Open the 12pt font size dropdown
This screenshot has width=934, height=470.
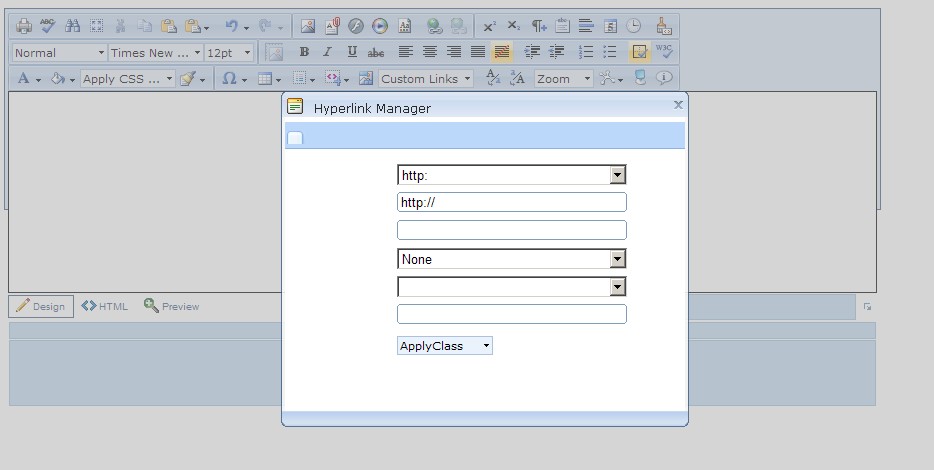[229, 52]
